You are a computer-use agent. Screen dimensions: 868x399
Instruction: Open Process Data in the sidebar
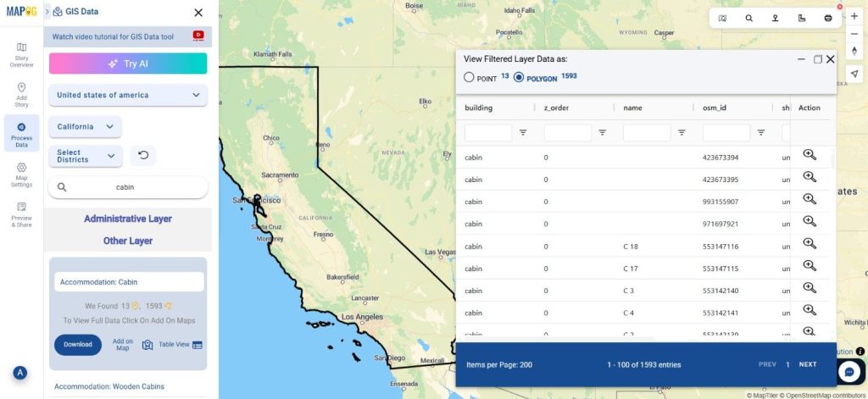(21, 133)
